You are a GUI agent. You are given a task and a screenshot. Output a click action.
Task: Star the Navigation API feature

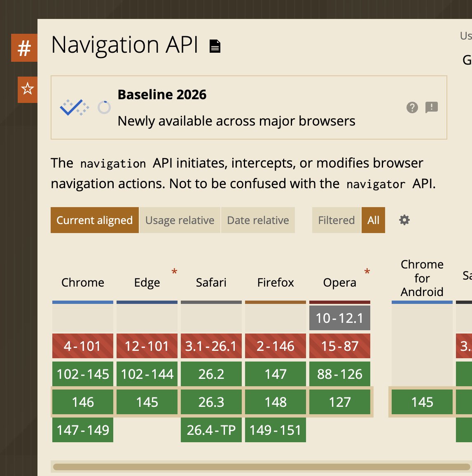pos(28,89)
